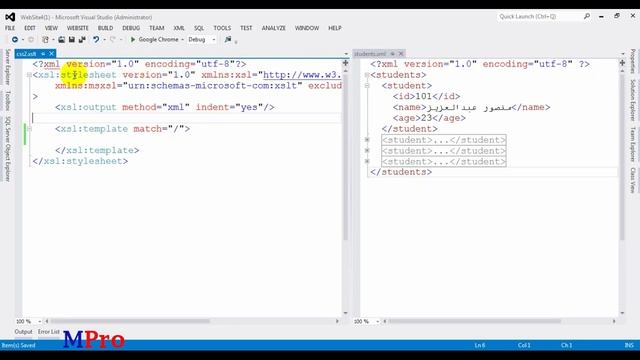Open the New Project dropdown arrow

coord(53,40)
